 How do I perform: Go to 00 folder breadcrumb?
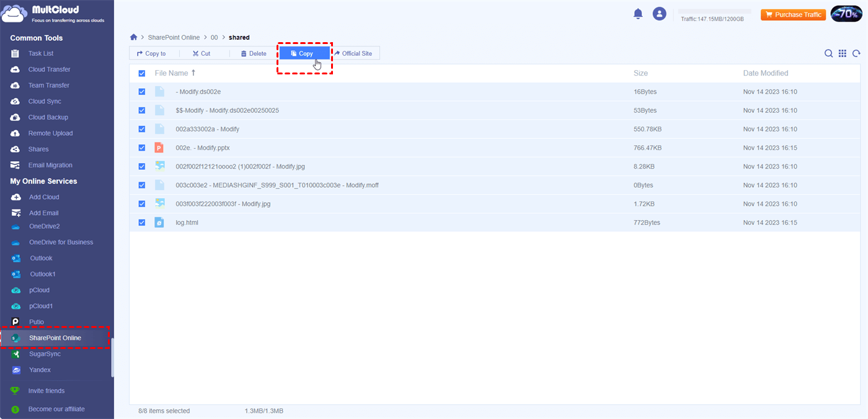click(x=215, y=38)
